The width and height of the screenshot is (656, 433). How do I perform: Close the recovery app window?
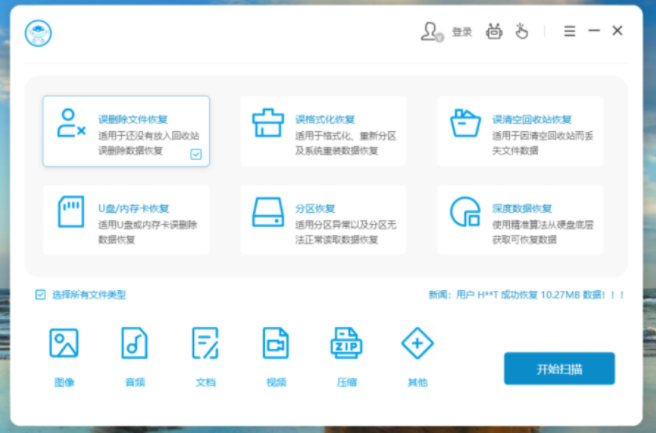(618, 31)
